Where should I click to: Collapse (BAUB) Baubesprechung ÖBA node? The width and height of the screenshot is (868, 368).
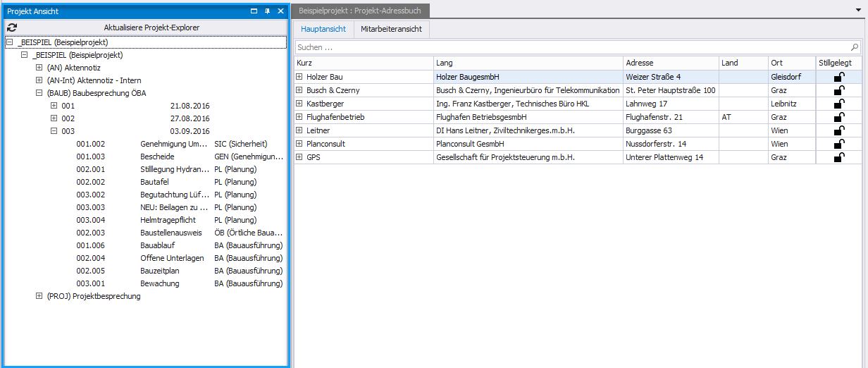(x=39, y=93)
